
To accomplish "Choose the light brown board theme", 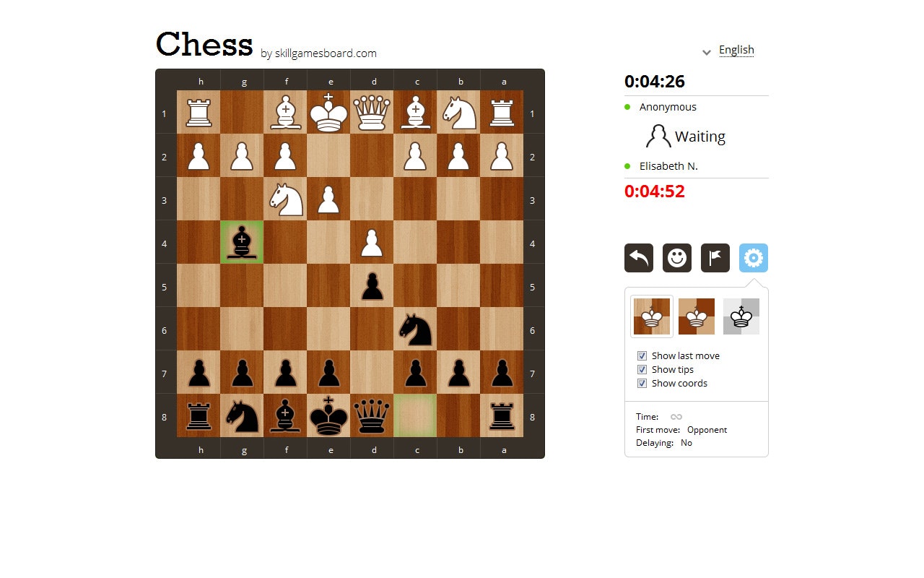I will [697, 316].
